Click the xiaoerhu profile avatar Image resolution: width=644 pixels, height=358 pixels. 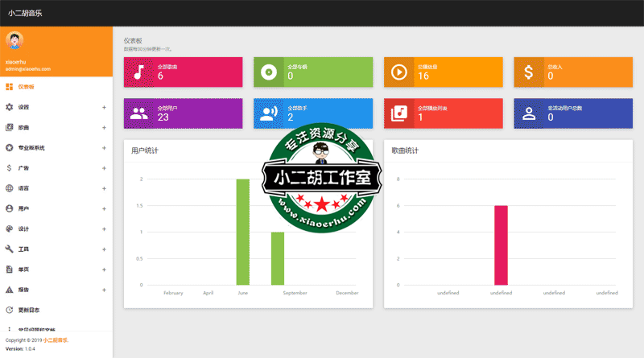14,41
